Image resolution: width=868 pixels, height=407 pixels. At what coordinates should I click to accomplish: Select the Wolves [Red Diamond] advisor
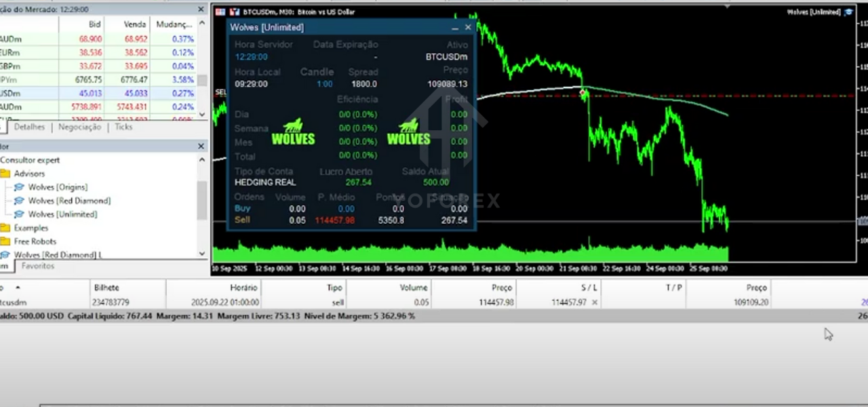pyautogui.click(x=68, y=201)
